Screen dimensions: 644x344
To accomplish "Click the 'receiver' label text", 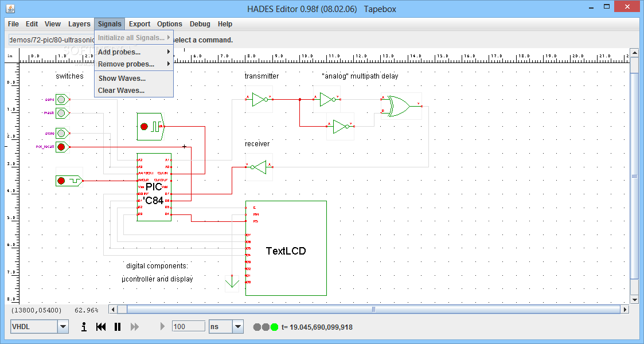I will 257,144.
